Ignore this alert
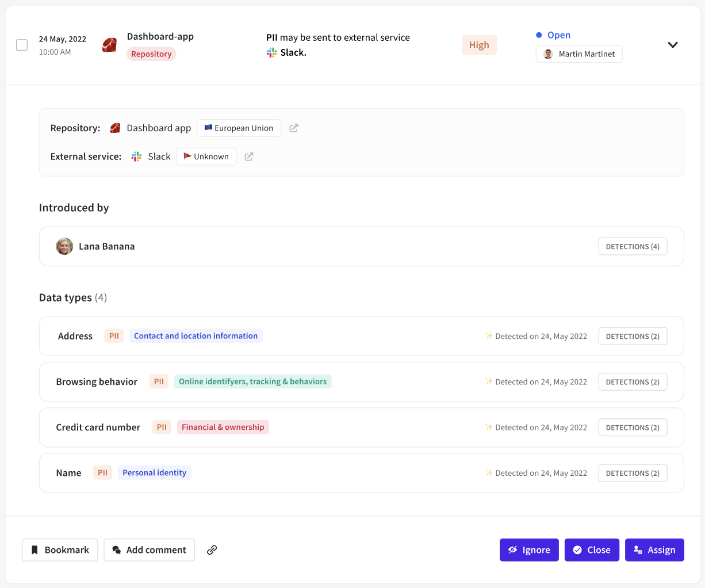This screenshot has width=705, height=588. pos(529,550)
